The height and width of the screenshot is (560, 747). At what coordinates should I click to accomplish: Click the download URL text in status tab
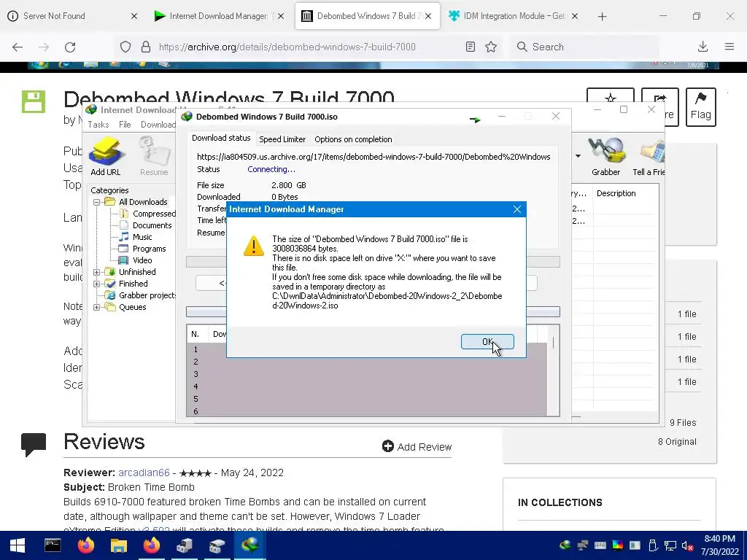373,157
